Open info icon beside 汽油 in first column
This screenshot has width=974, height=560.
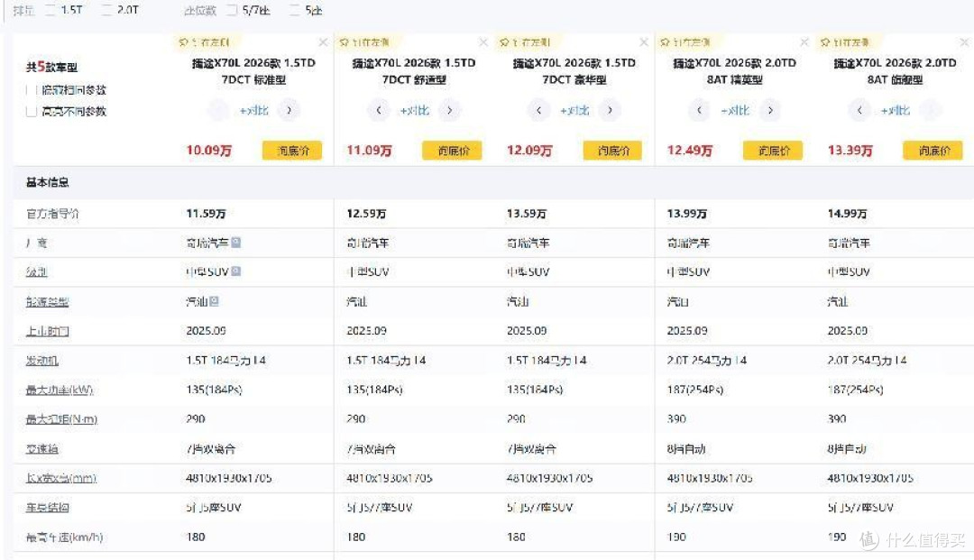(214, 301)
